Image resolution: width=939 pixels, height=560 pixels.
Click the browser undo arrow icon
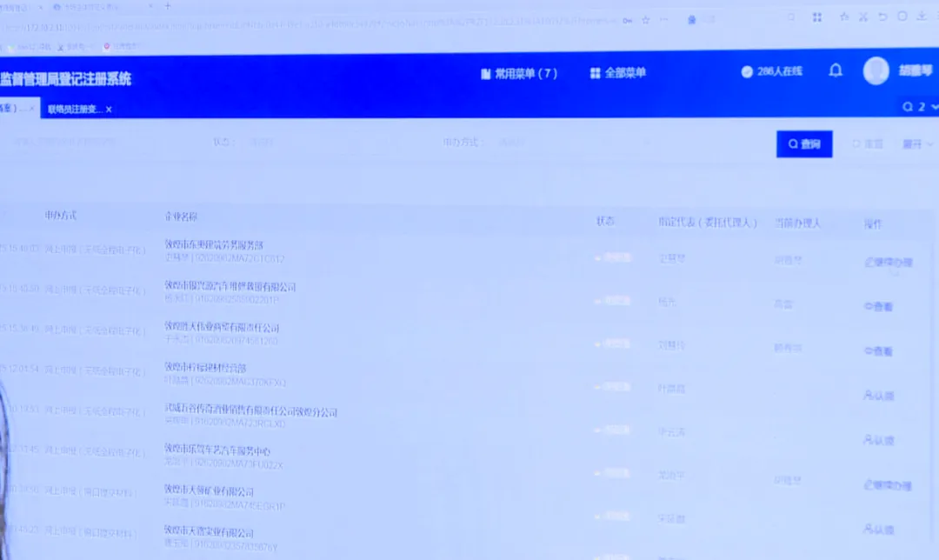click(882, 17)
